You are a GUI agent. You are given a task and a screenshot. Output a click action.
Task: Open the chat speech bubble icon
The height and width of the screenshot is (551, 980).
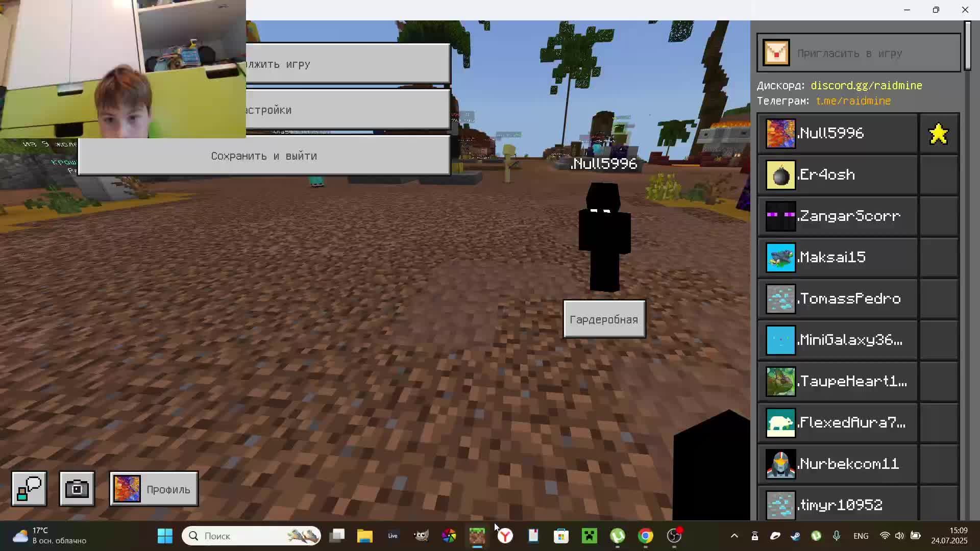coord(29,489)
